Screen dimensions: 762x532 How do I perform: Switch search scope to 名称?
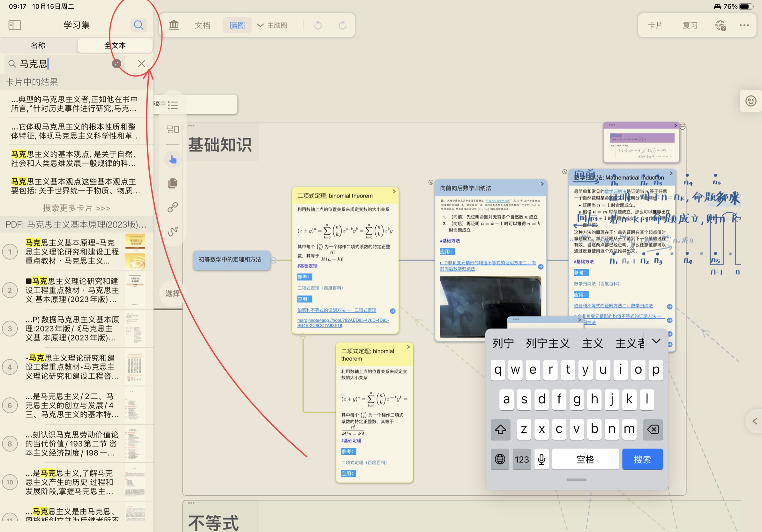[x=38, y=45]
